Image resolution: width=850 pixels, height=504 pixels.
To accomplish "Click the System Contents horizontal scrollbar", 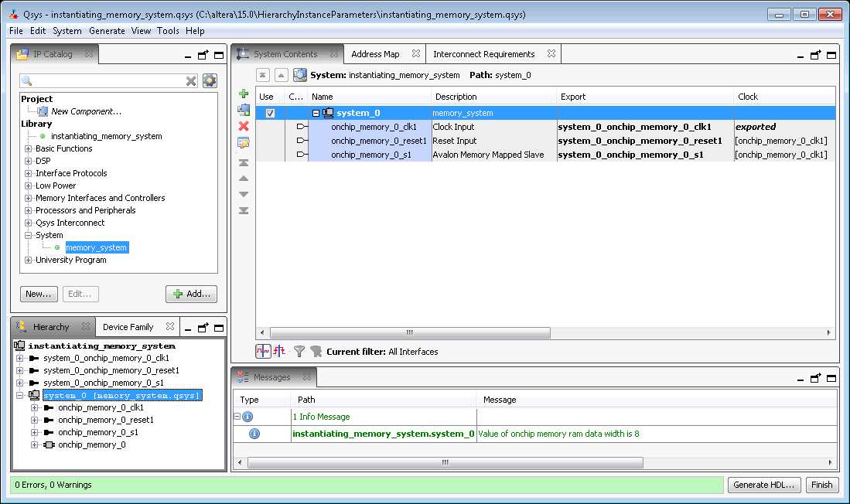I will tap(409, 332).
